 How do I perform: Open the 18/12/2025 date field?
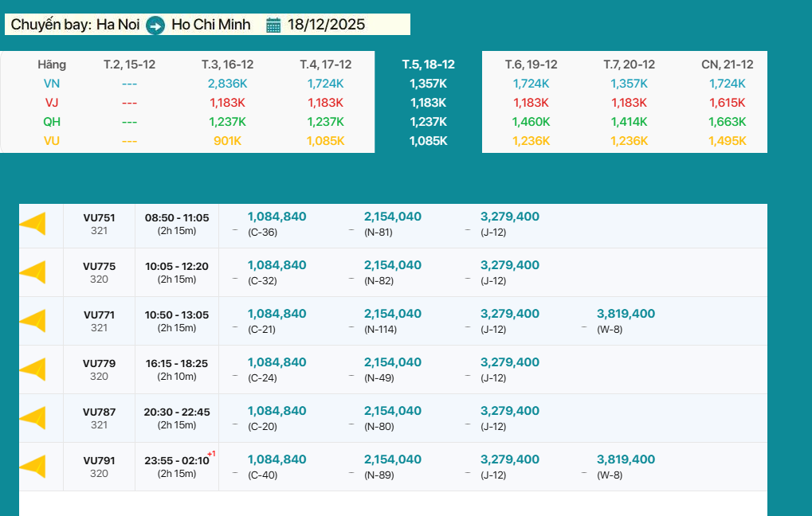[326, 25]
